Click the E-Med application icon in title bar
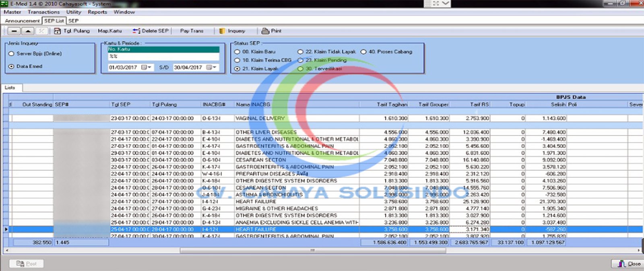644x271 pixels. tap(4, 4)
